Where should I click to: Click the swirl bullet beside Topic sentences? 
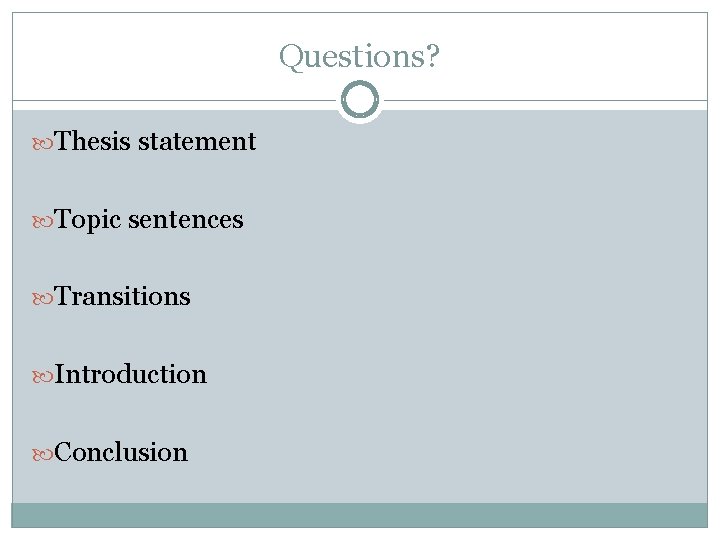(43, 222)
